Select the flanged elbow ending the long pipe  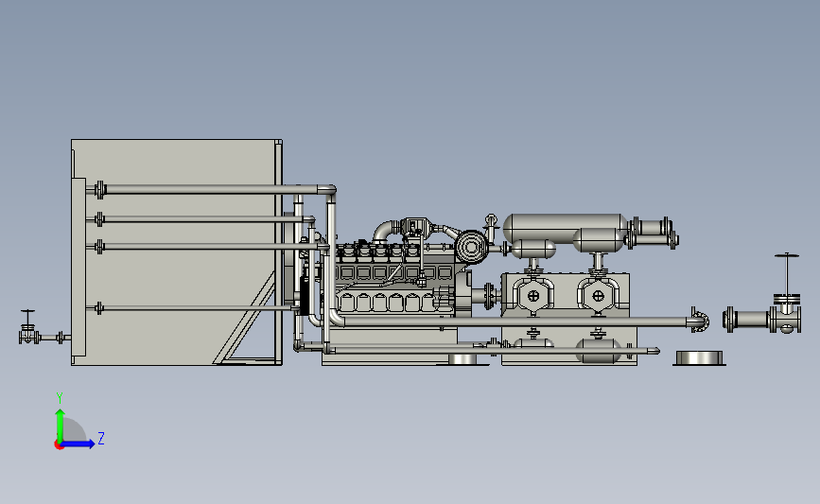699,320
